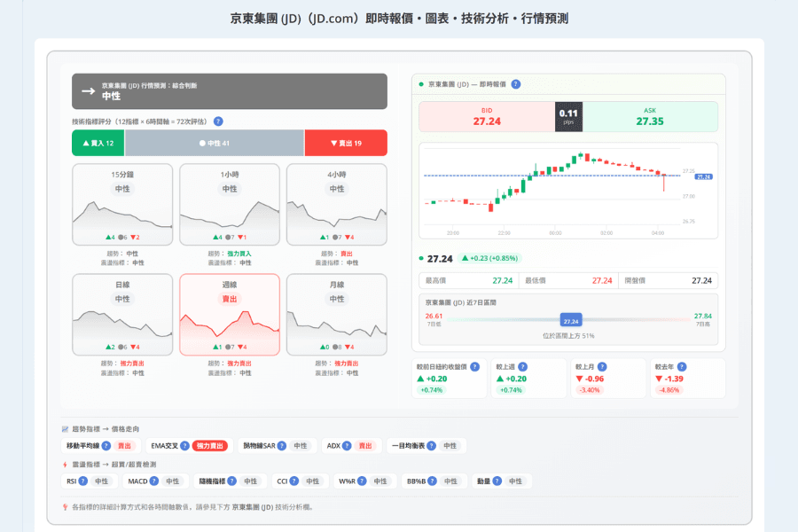Open help icon for CCI
The height and width of the screenshot is (532, 798).
pyautogui.click(x=293, y=481)
